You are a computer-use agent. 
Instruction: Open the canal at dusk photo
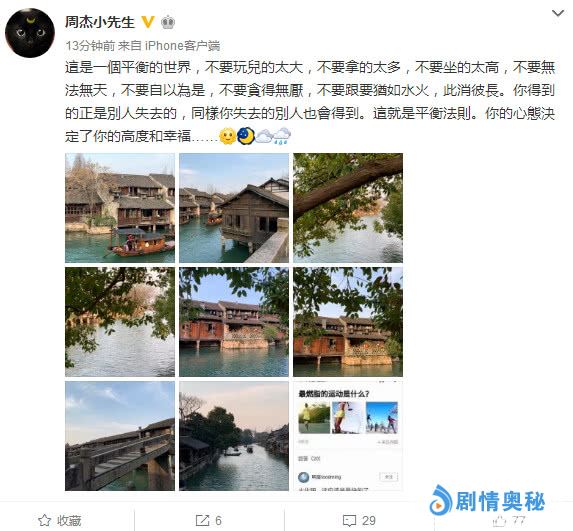(234, 436)
